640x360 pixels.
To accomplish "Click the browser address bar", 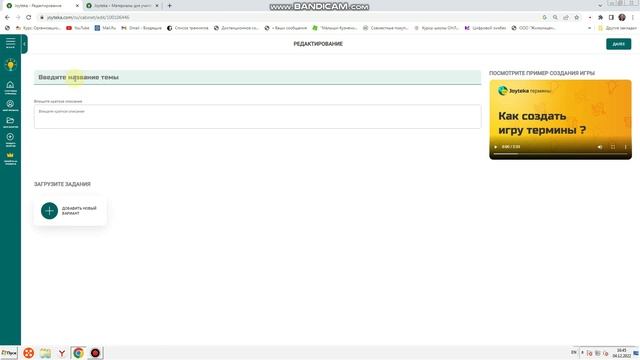I will coord(286,17).
